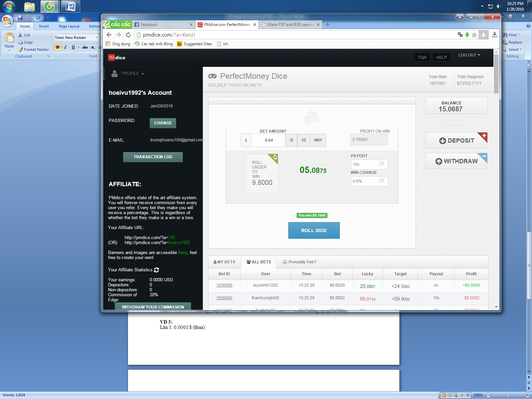Click Replace in Word Editing group
The image size is (532, 399).
[512, 42]
